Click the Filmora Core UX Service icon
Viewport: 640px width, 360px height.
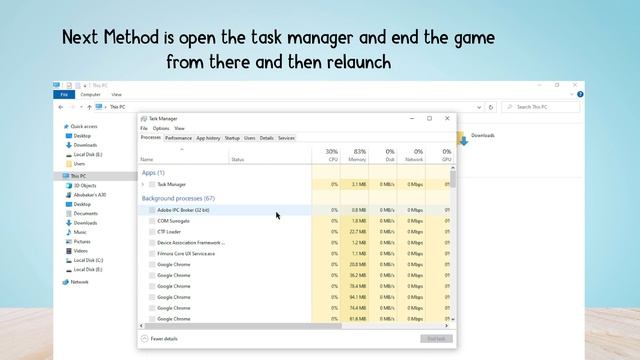(x=152, y=253)
